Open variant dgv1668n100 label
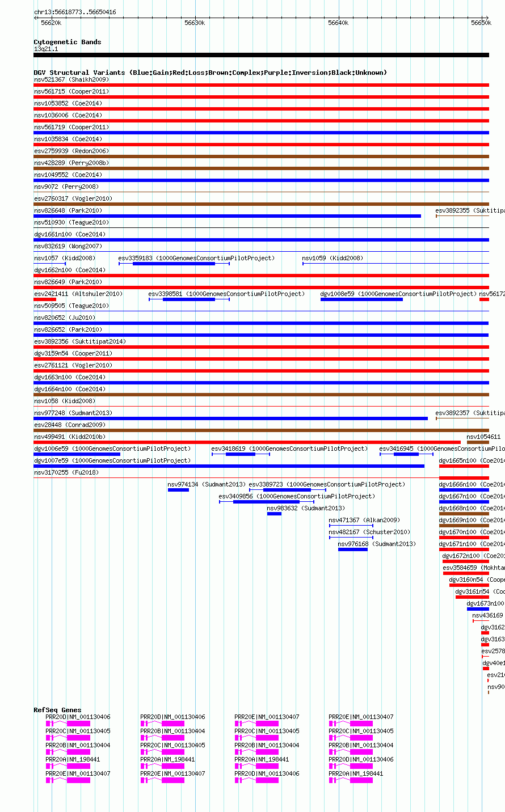Image resolution: width=505 pixels, height=812 pixels. pos(472,508)
